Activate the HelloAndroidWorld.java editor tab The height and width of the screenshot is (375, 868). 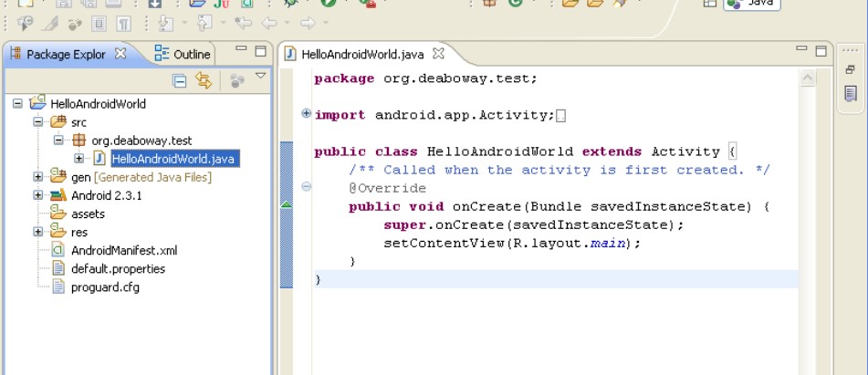362,54
